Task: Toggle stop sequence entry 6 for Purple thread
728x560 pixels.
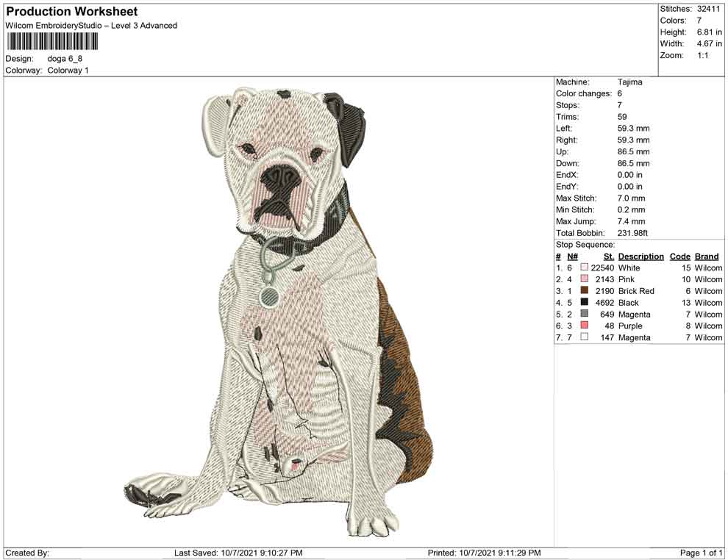Action: (x=560, y=326)
